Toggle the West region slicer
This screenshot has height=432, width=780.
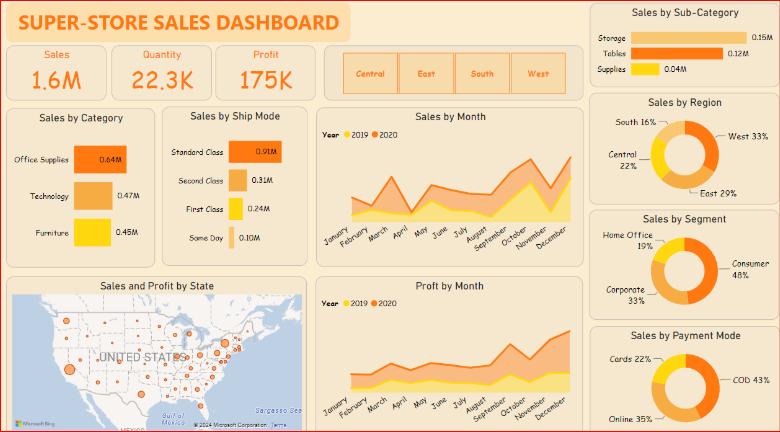(538, 74)
